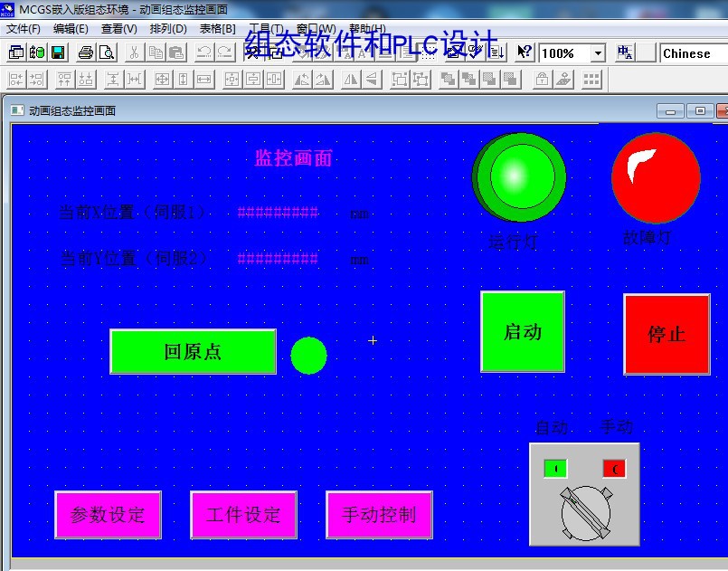Click the language switch icon beside Chinese
The height and width of the screenshot is (571, 728).
point(625,52)
